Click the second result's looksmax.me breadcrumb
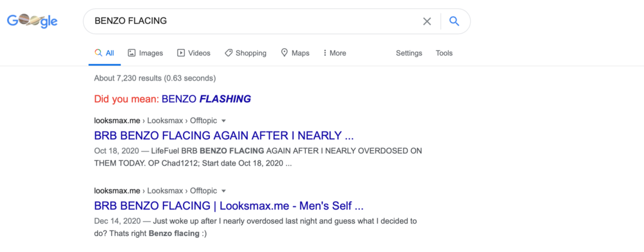644x252 pixels. (117, 191)
